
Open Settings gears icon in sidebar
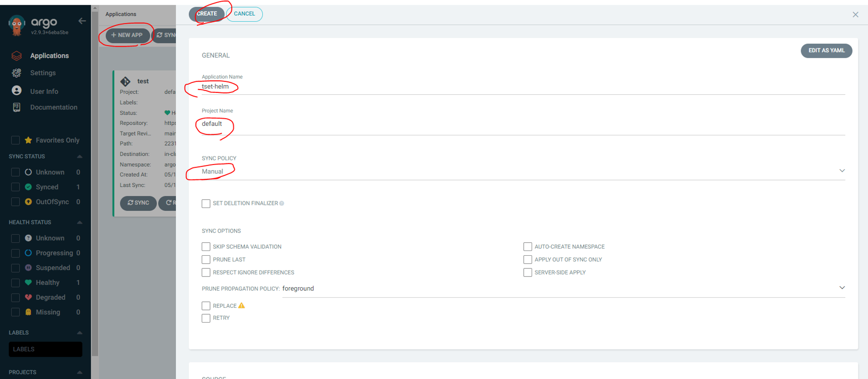pos(16,73)
